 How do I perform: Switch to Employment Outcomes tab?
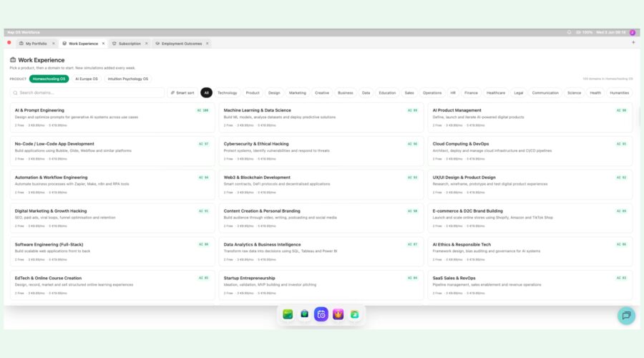click(x=182, y=44)
